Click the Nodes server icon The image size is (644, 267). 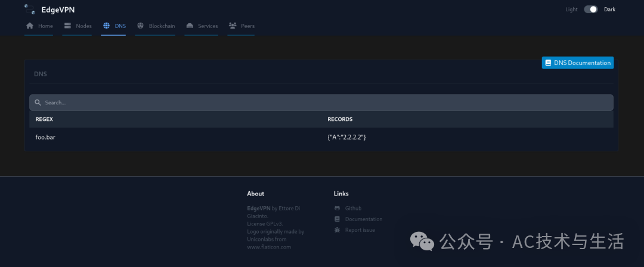pyautogui.click(x=67, y=26)
